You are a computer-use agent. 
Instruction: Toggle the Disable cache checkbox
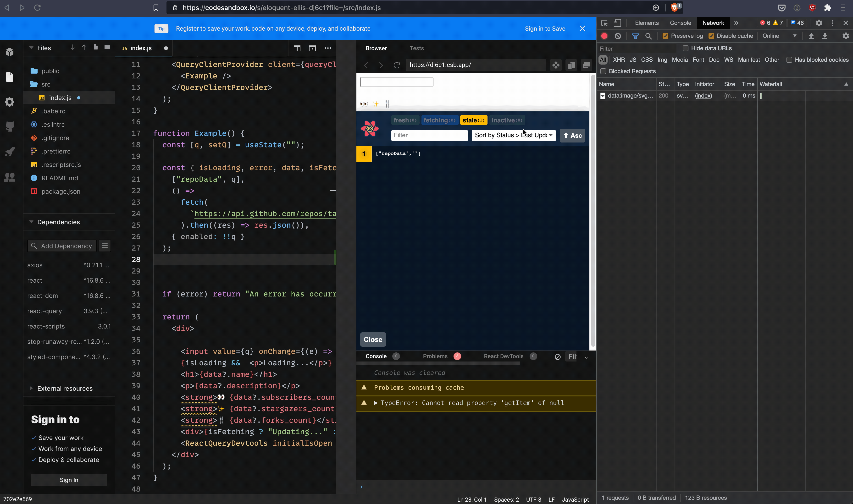(x=711, y=36)
